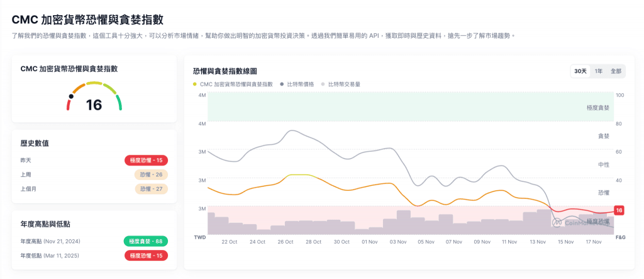The width and height of the screenshot is (644, 279).
Task: Click the yellow legend dot for fear index
Action: tap(195, 84)
